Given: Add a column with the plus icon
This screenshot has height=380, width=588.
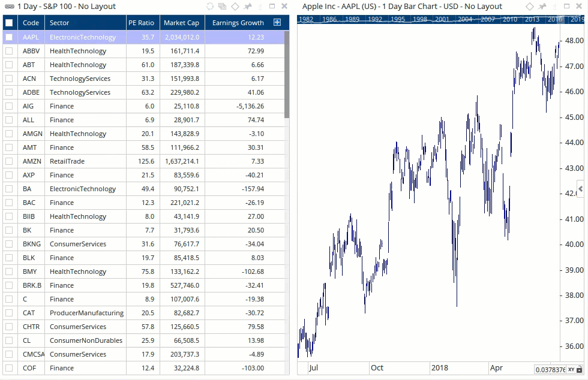Looking at the screenshot, I should pos(277,23).
